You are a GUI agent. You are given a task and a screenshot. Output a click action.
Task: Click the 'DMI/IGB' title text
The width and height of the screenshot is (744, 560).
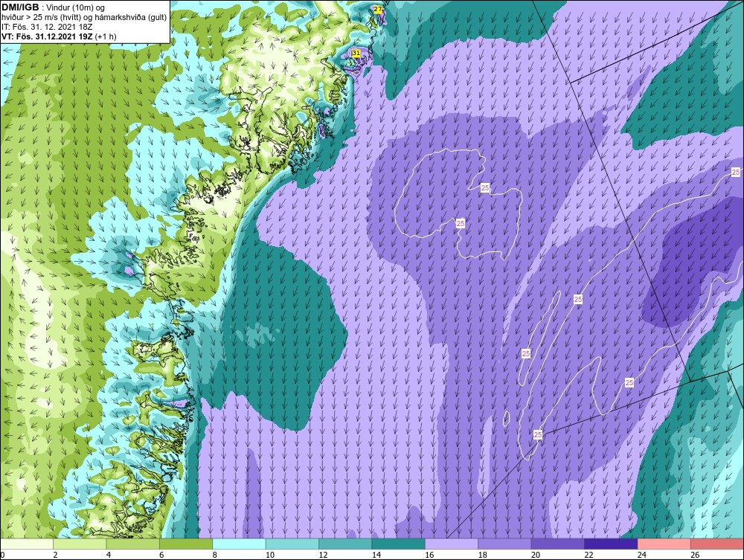[20, 7]
